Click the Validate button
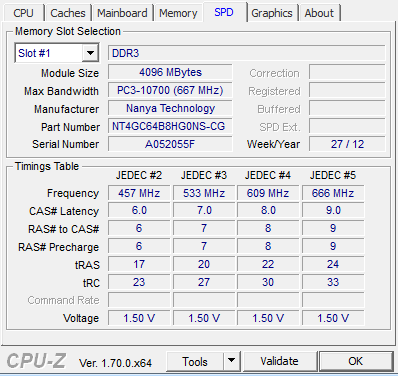This screenshot has height=376, width=398. pos(280,361)
